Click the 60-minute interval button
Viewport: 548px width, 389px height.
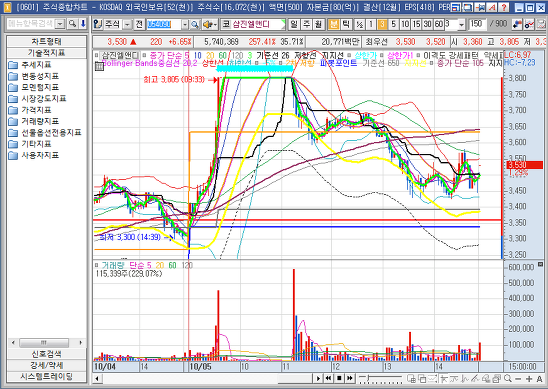(439, 24)
